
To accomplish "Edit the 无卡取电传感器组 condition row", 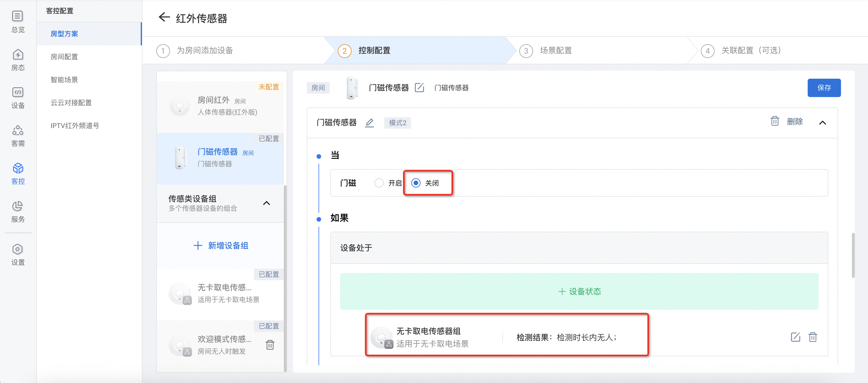I will point(795,337).
